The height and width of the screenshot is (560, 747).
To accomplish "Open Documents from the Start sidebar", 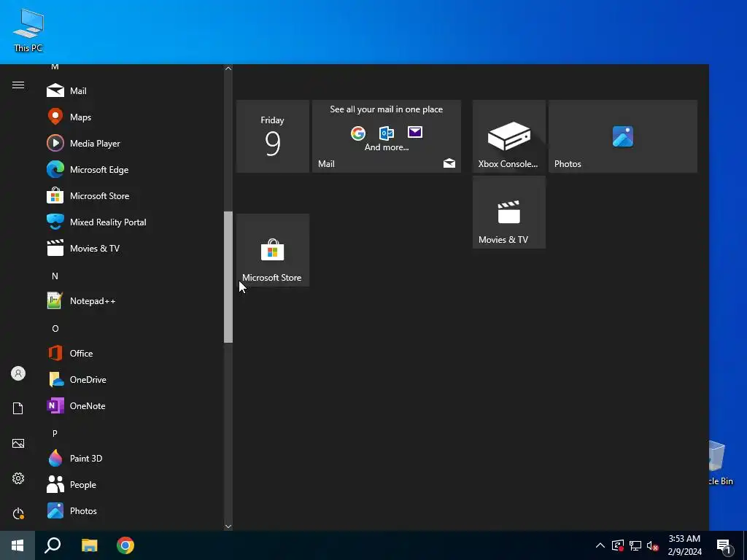I will (x=18, y=408).
